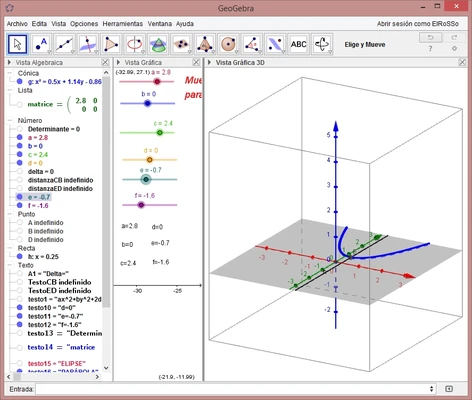
Task: Select the Line through two points tool
Action: [65, 44]
